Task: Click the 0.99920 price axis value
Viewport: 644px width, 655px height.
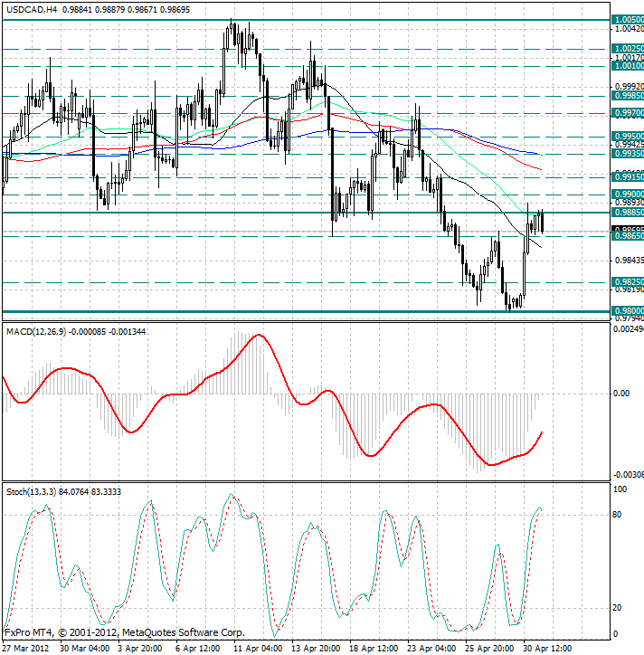Action: [x=630, y=87]
